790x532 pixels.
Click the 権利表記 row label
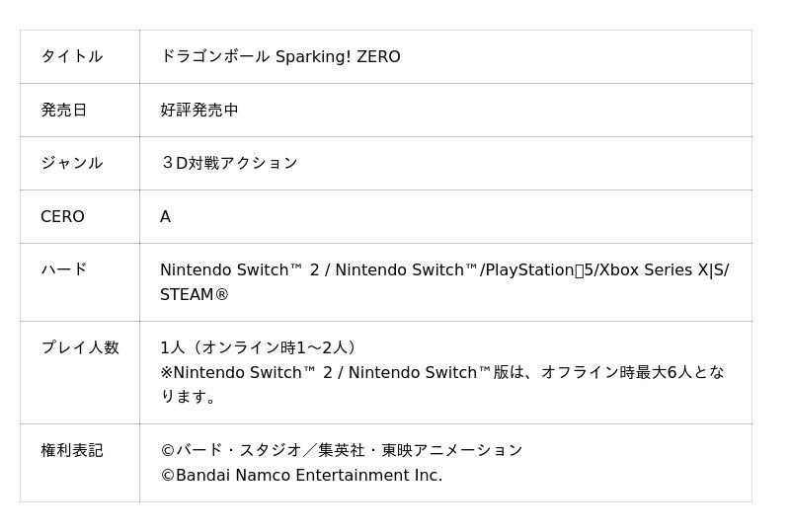tap(71, 450)
